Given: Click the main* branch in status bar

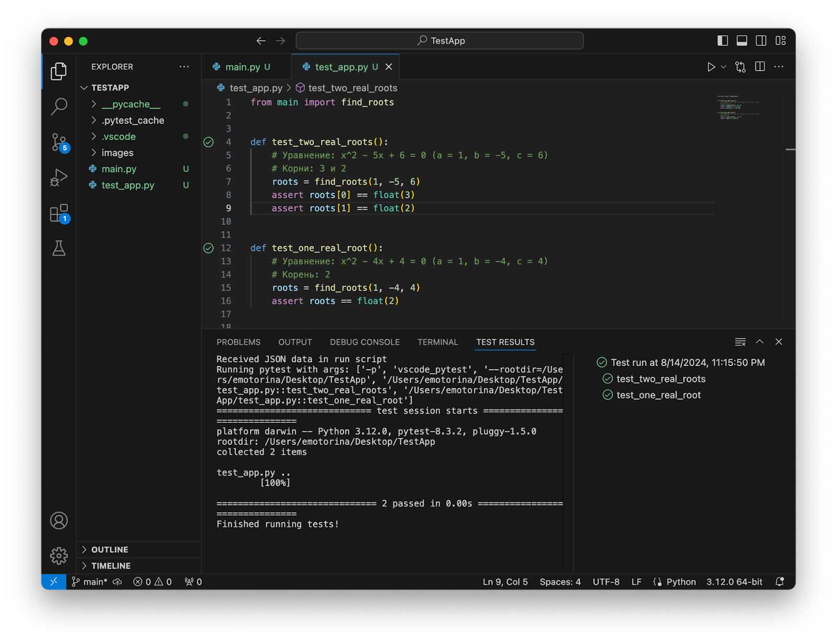Looking at the screenshot, I should (89, 582).
